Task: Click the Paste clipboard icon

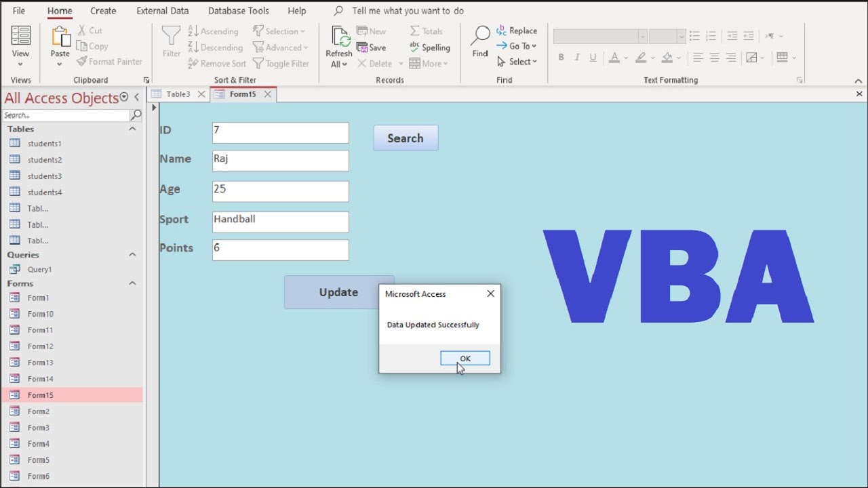Action: (60, 37)
